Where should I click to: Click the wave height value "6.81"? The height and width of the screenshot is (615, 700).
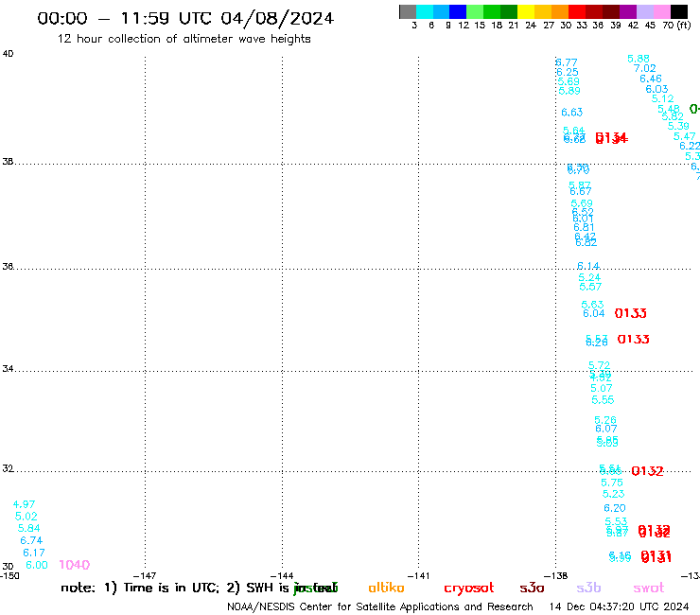[584, 228]
